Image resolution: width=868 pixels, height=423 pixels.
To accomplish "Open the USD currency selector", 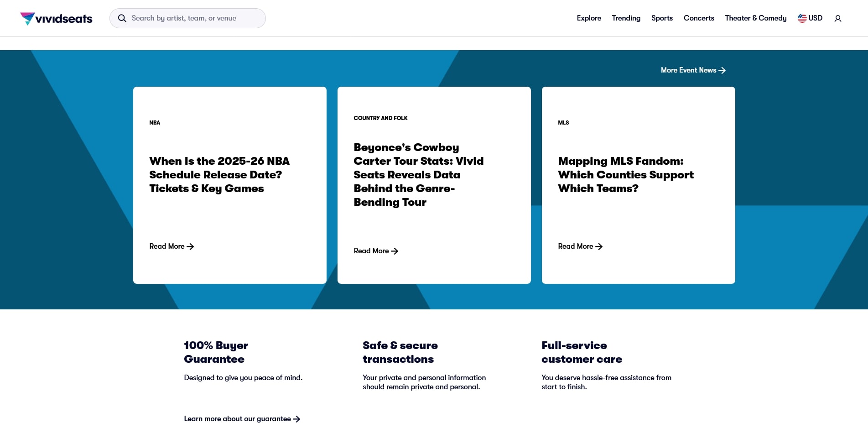I will (x=815, y=18).
